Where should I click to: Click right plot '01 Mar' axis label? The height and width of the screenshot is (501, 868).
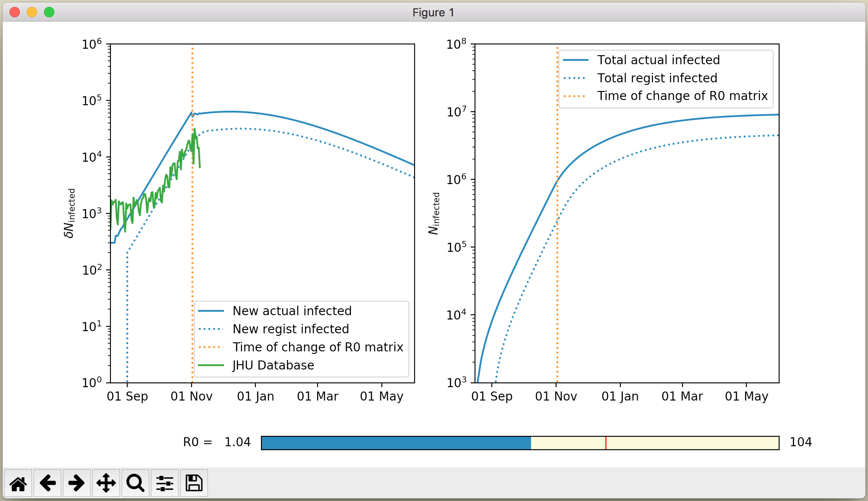click(682, 396)
